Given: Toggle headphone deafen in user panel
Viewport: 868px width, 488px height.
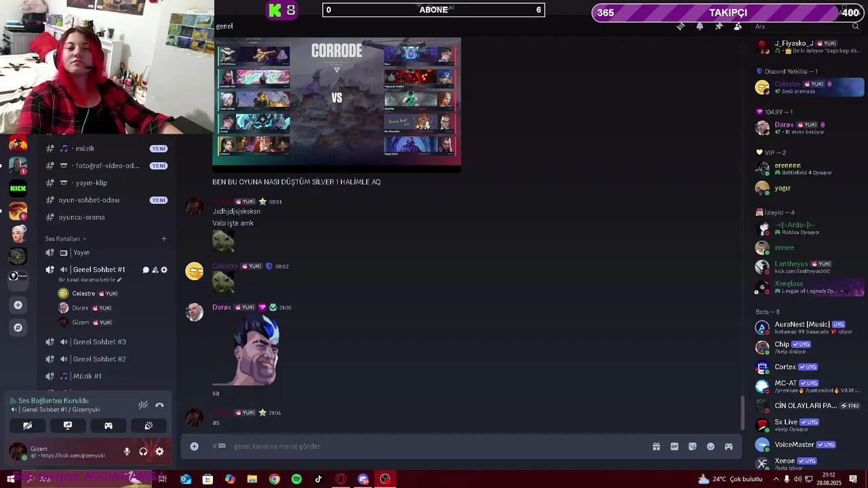Looking at the screenshot, I should click(x=143, y=451).
